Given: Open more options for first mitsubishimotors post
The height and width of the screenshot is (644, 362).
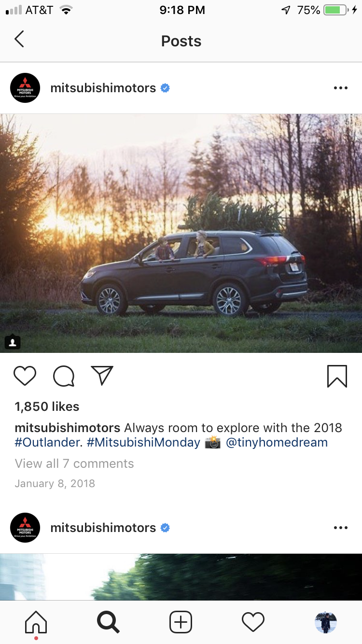Looking at the screenshot, I should (340, 88).
